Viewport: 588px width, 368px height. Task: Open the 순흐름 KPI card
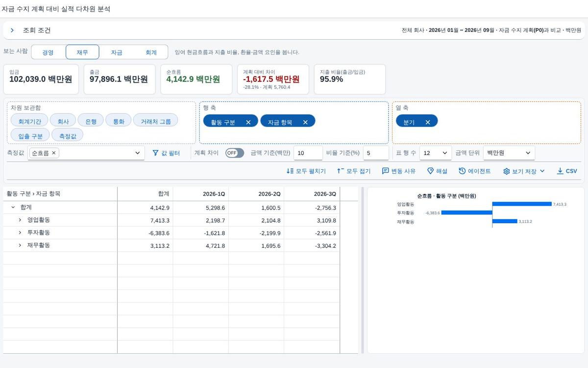pyautogui.click(x=196, y=79)
